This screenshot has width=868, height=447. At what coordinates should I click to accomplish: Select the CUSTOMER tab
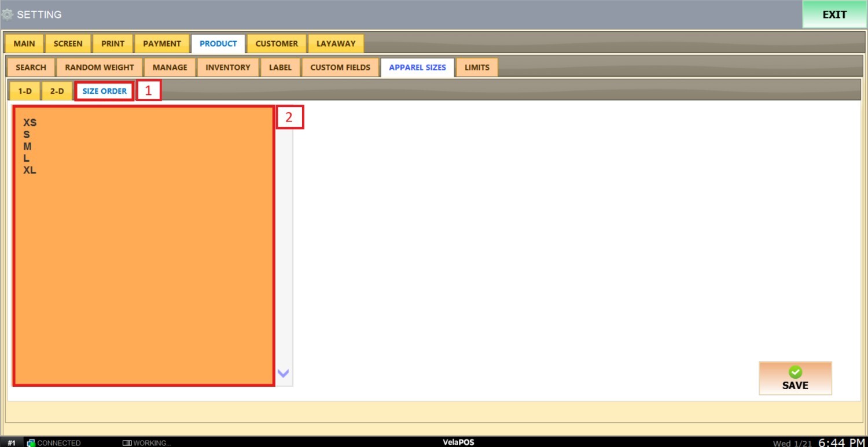(277, 43)
